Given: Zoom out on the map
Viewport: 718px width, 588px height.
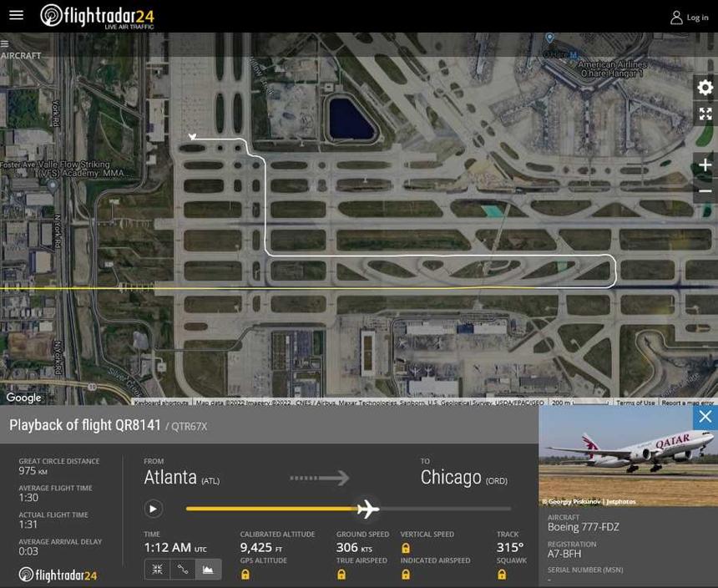Looking at the screenshot, I should [x=705, y=190].
